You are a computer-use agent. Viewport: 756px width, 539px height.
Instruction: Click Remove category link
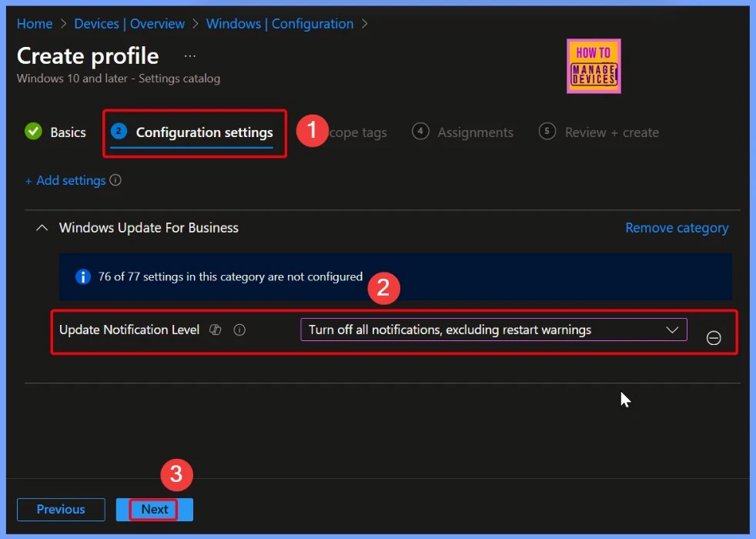click(x=677, y=228)
